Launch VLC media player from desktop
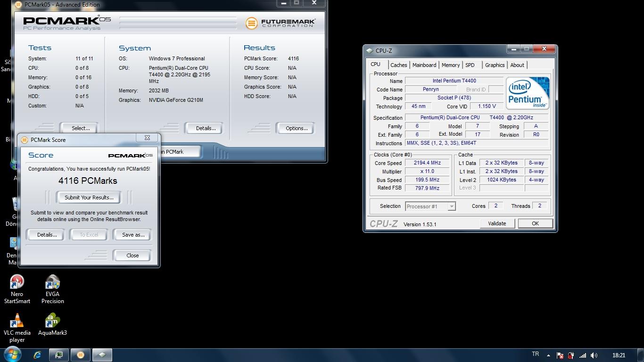 pos(17,328)
